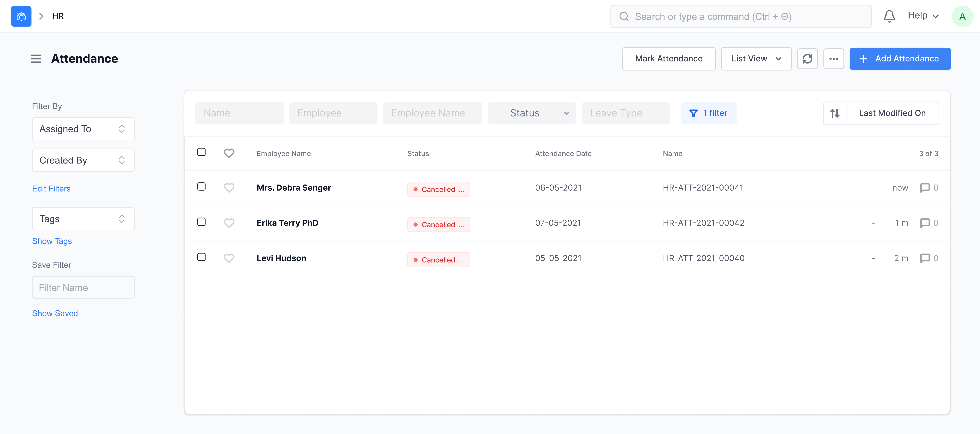
Task: Open the three-dots menu button
Action: pyautogui.click(x=833, y=59)
